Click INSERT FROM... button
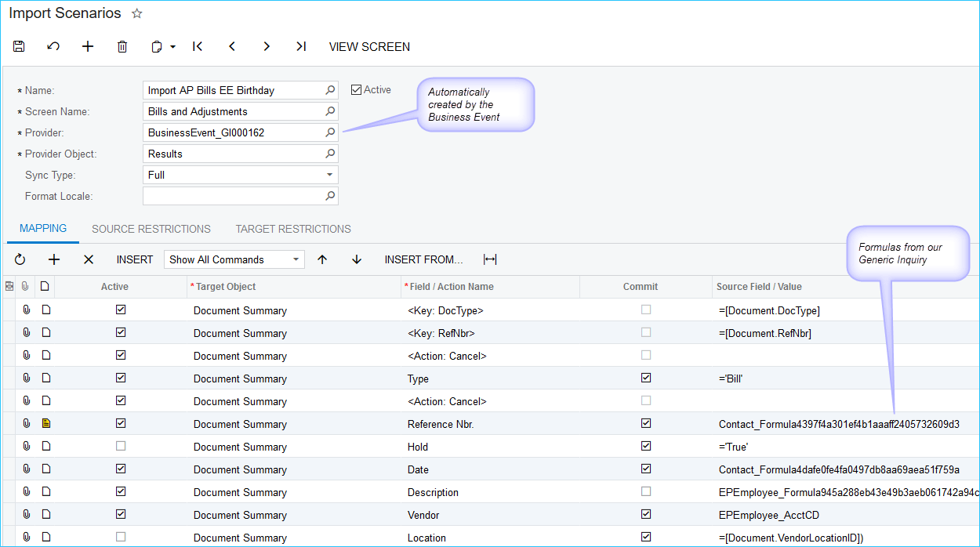Viewport: 980px width, 547px height. (423, 259)
